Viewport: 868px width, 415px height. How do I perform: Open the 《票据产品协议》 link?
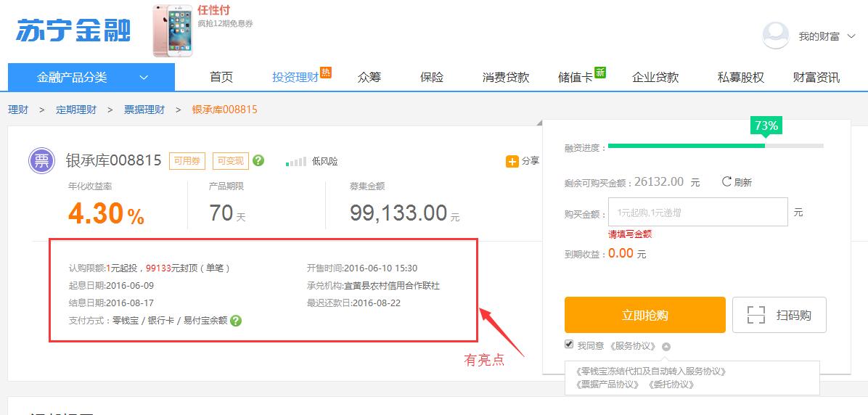(x=609, y=384)
